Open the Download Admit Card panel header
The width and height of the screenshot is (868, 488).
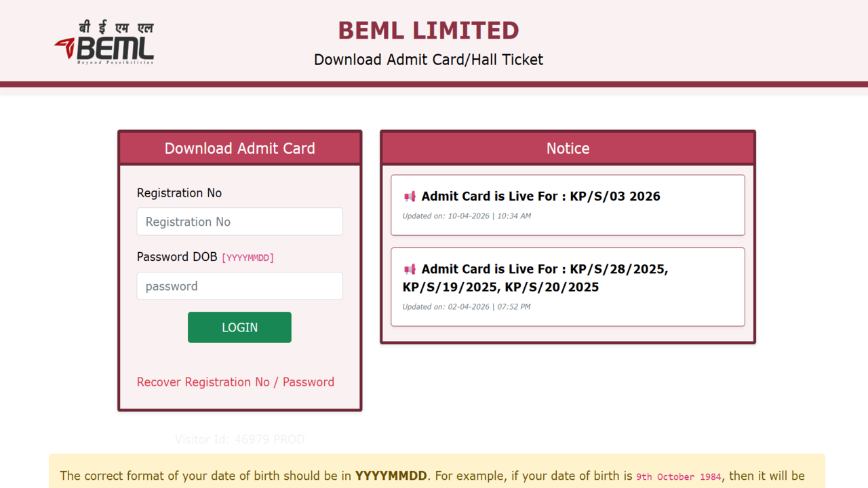click(x=239, y=148)
